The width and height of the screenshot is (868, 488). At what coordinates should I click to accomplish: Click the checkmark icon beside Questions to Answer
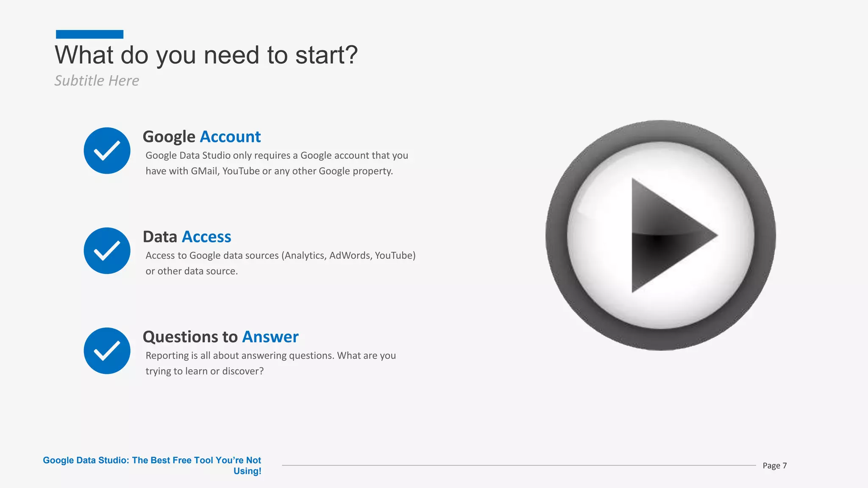(x=107, y=351)
